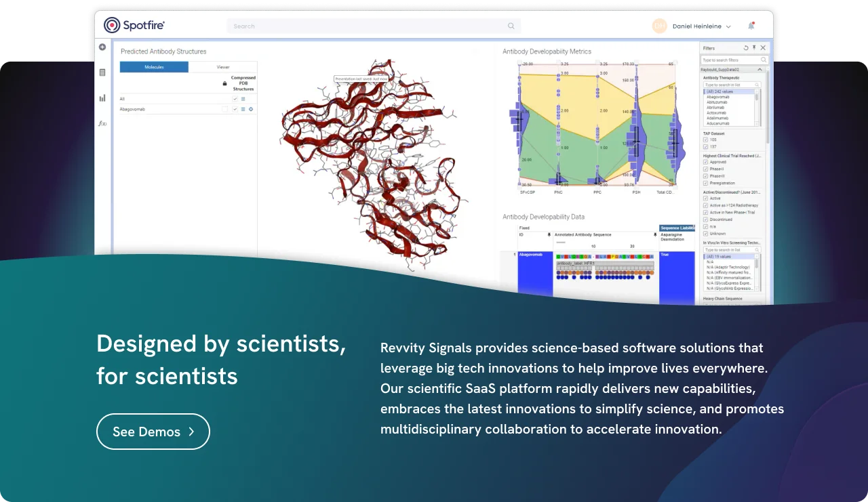Click the f(x) function icon

[102, 123]
